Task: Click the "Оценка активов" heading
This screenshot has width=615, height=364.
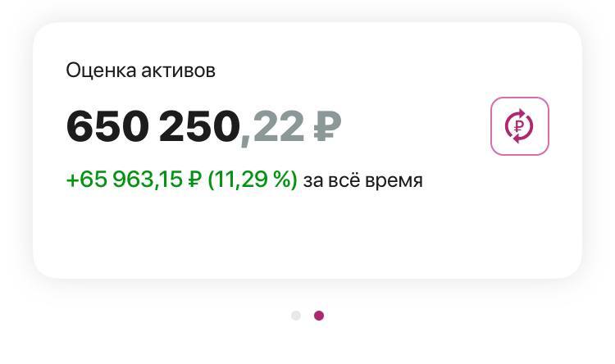Action: (x=140, y=71)
